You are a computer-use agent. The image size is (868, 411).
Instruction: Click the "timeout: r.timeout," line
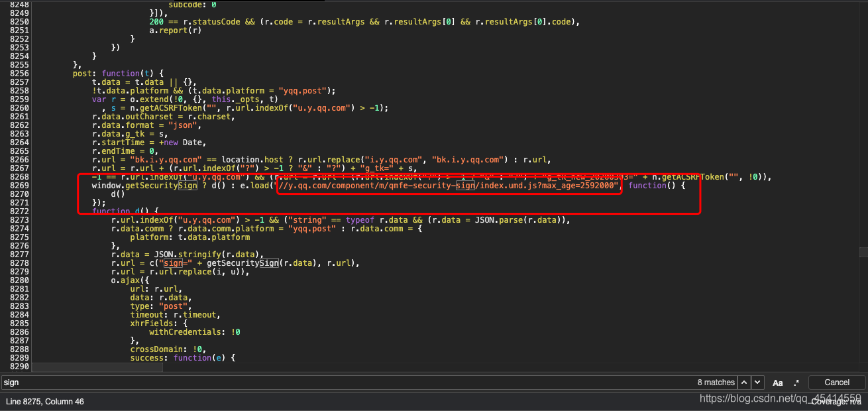[x=176, y=315]
